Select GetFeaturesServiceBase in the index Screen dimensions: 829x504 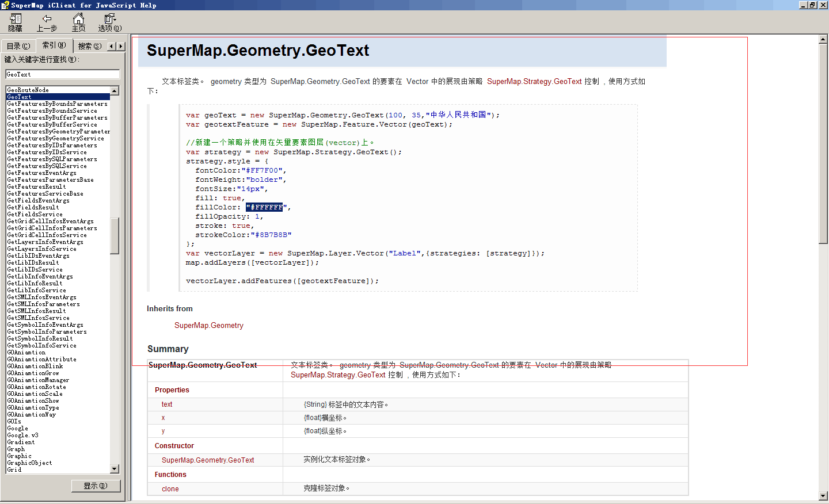pos(45,193)
